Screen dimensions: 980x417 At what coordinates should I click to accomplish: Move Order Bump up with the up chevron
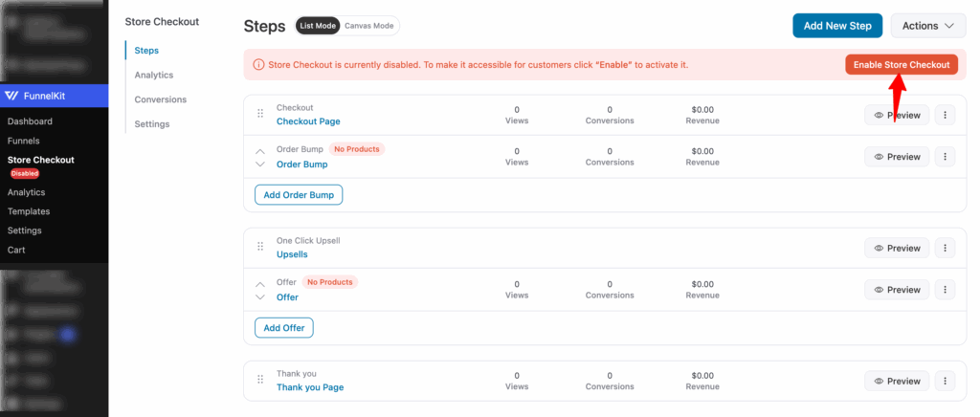tap(260, 151)
